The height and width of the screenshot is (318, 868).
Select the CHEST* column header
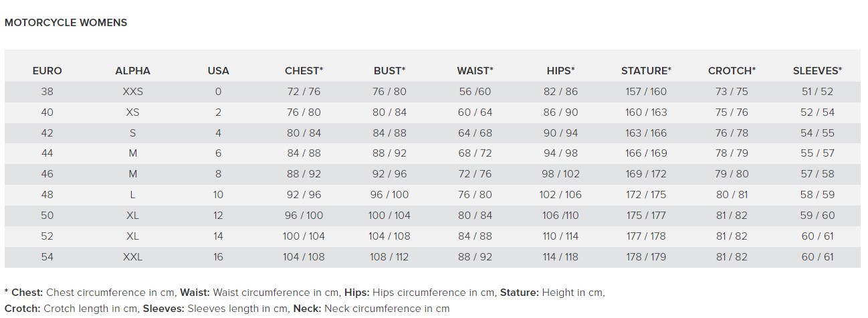(304, 71)
